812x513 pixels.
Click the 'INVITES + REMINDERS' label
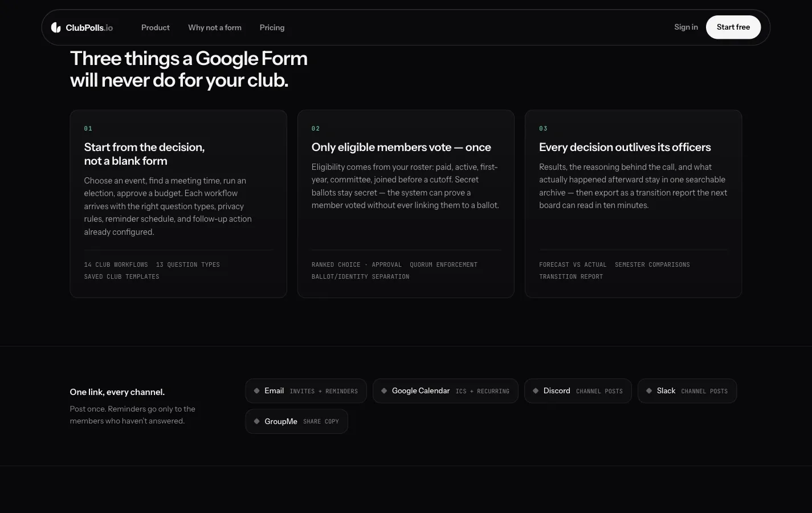324,392
